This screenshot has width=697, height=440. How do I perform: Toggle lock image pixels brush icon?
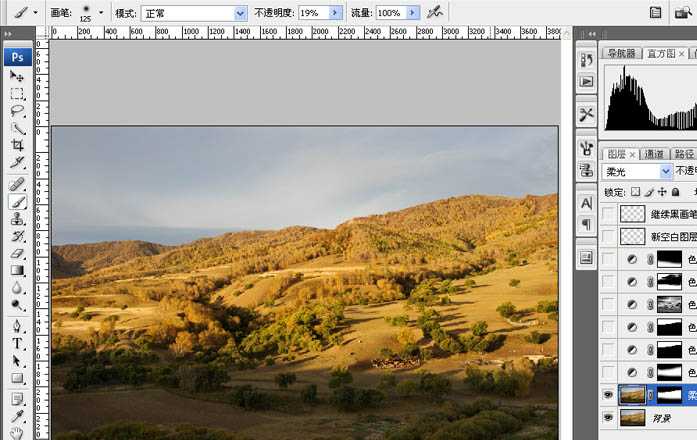[x=649, y=192]
